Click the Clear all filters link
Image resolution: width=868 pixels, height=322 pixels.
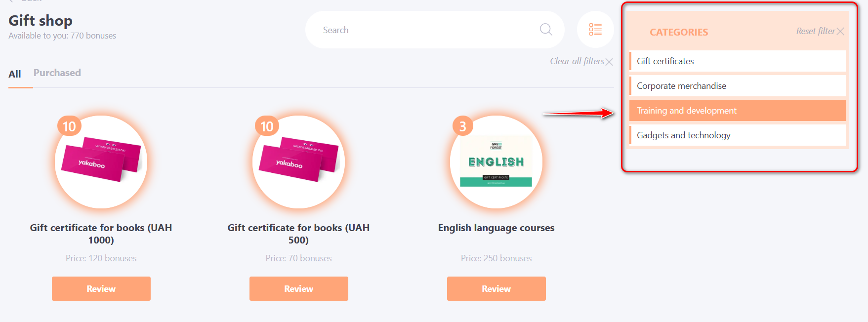577,61
